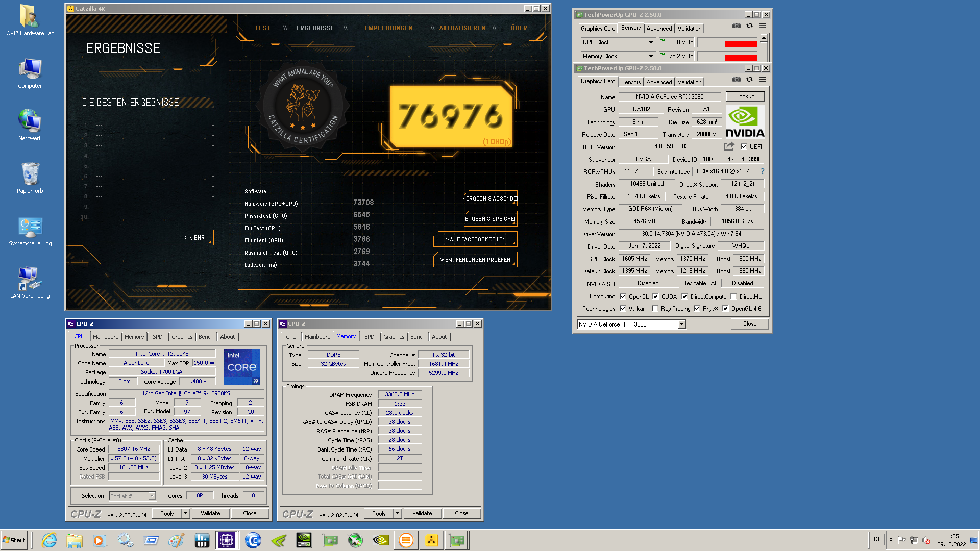Open the EMPFEHLUNGEN tab in Catzilla
This screenshot has height=551, width=980.
[388, 28]
